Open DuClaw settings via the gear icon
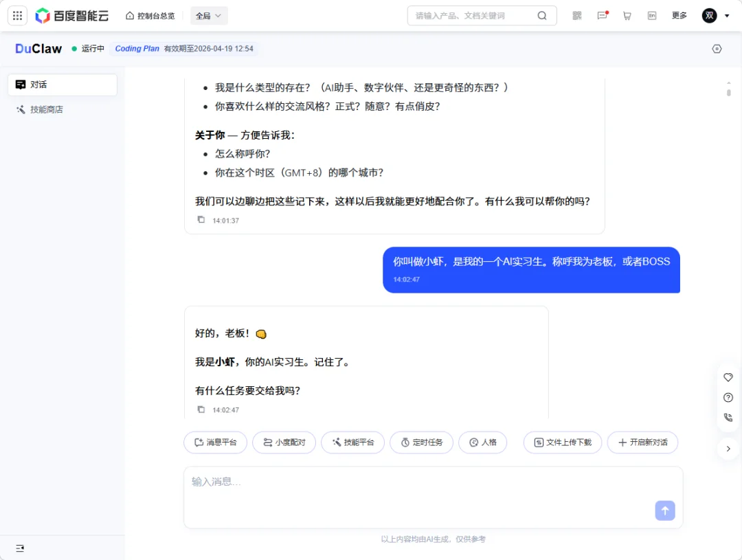Image resolution: width=742 pixels, height=560 pixels. point(717,49)
